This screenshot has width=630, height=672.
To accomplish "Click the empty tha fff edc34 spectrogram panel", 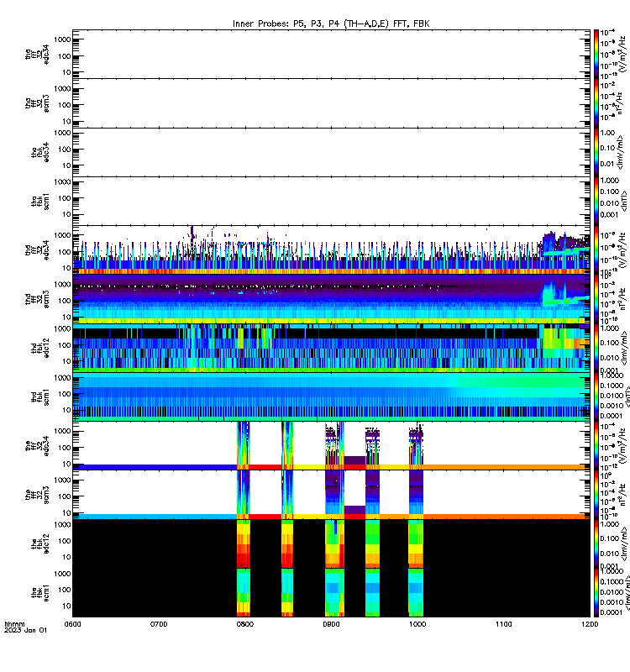I will (331, 55).
